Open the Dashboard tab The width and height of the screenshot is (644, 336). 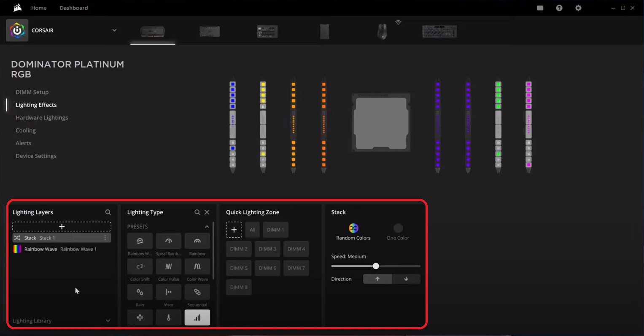pyautogui.click(x=74, y=8)
